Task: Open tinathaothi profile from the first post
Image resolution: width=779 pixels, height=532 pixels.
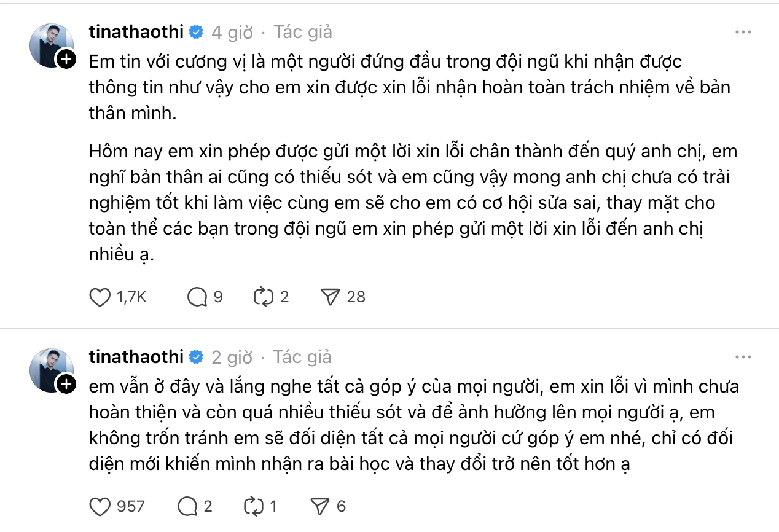Action: pyautogui.click(x=136, y=33)
